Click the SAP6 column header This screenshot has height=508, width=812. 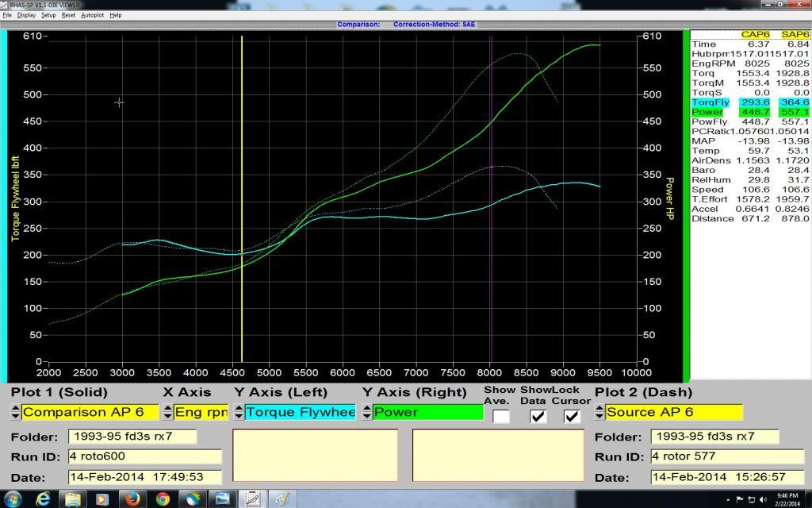coord(795,34)
